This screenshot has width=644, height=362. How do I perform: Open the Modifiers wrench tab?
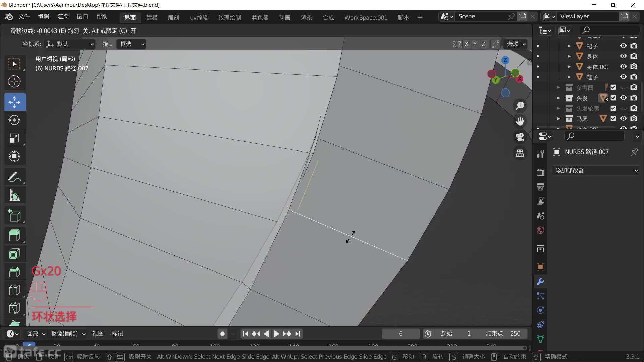point(540,282)
